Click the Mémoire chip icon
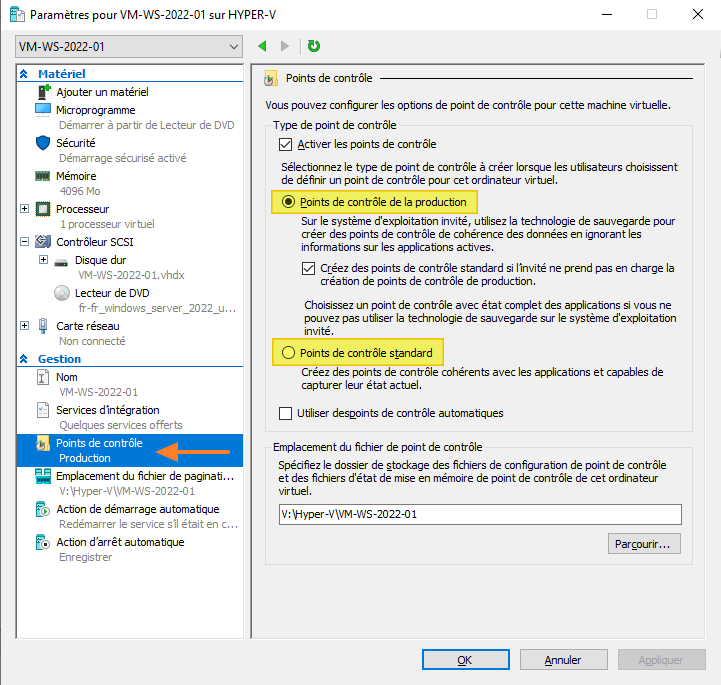 (43, 176)
